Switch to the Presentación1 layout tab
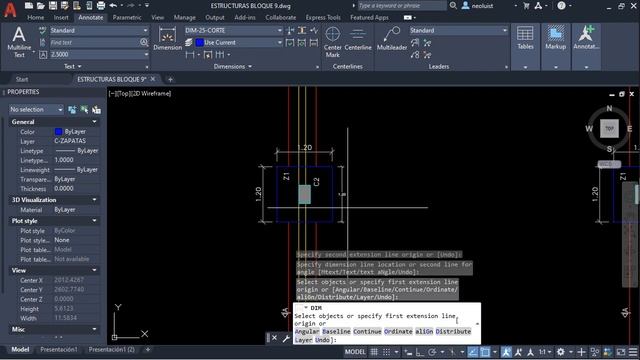The height and width of the screenshot is (360, 640). tap(59, 350)
